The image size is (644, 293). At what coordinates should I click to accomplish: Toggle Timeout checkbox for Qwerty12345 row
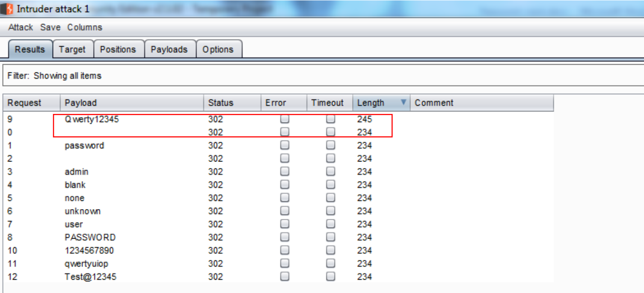pyautogui.click(x=330, y=119)
